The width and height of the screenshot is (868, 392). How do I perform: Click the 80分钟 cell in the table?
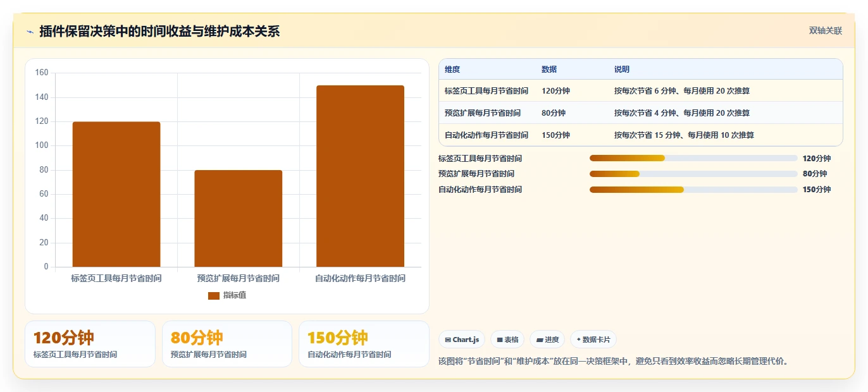click(x=554, y=113)
